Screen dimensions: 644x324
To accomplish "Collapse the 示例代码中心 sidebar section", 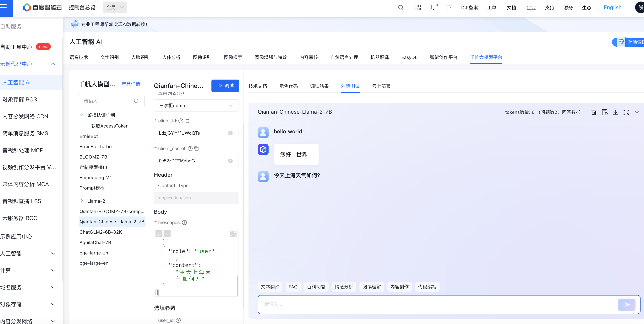I will pos(53,64).
